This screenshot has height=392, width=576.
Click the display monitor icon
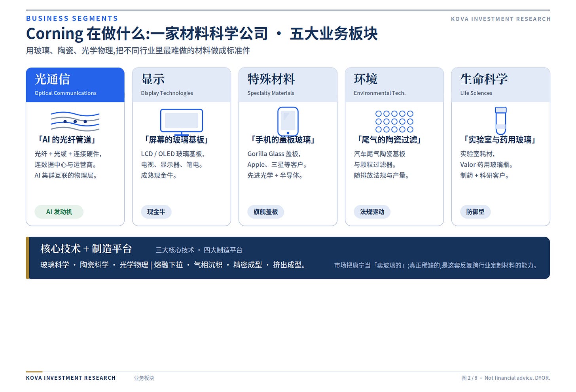pyautogui.click(x=182, y=122)
